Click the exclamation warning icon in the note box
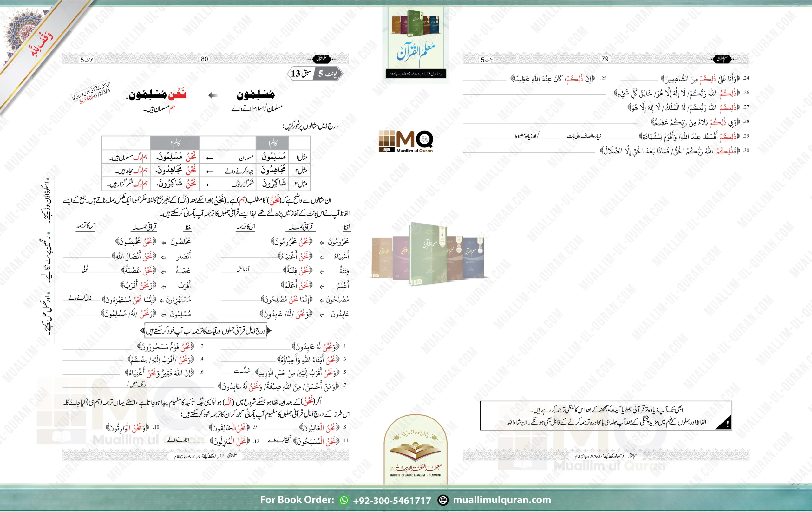Image resolution: width=812 pixels, height=512 pixels. [727, 424]
